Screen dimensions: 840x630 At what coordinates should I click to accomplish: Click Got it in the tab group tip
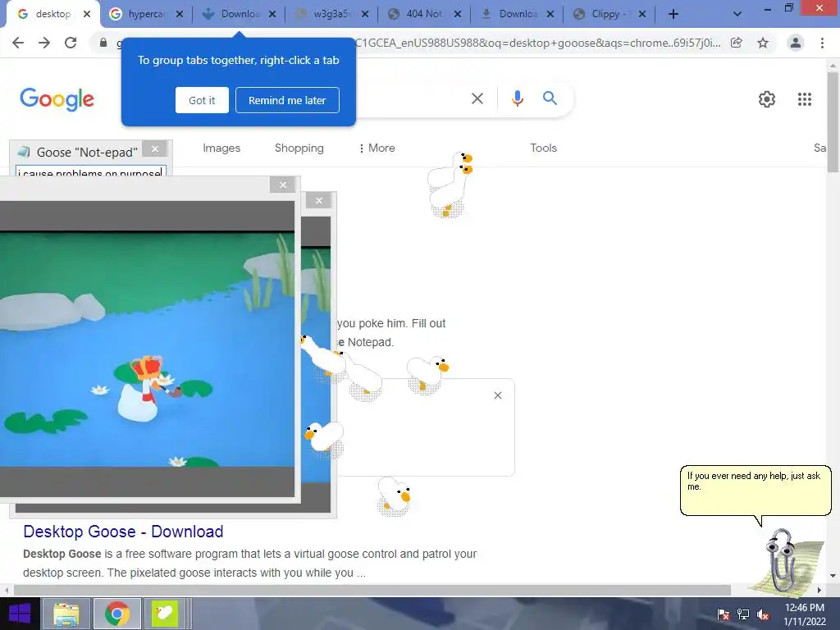[x=202, y=100]
